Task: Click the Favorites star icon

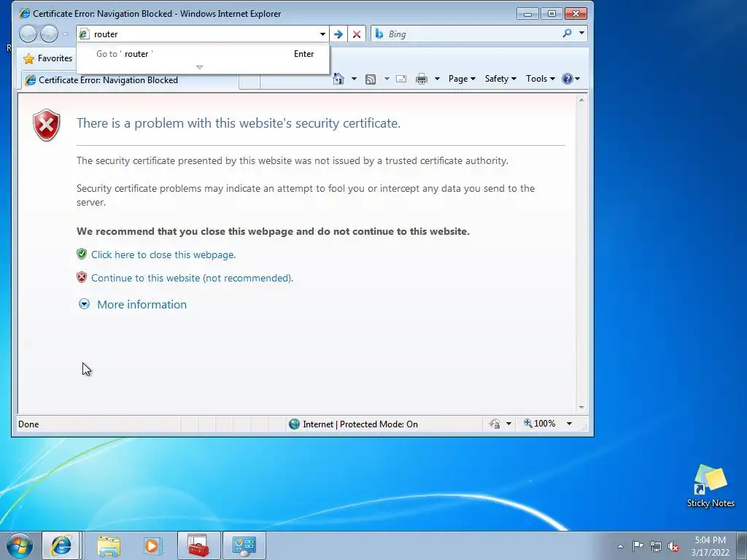Action: pyautogui.click(x=29, y=58)
